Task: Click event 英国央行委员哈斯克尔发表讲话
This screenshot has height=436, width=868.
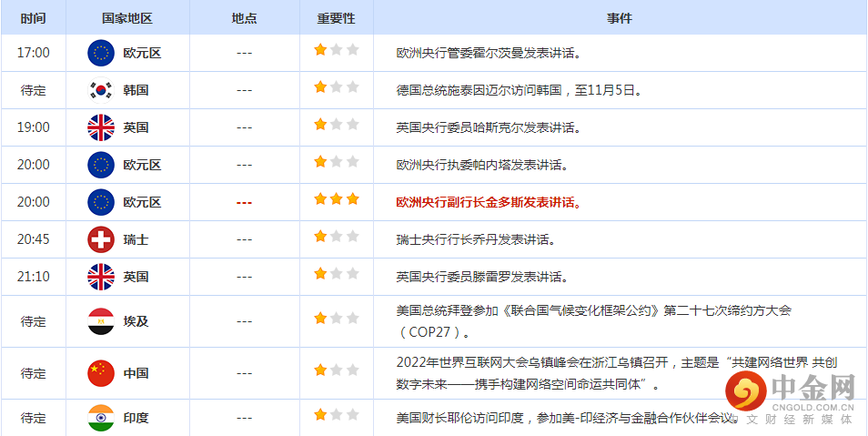Action: coord(489,127)
